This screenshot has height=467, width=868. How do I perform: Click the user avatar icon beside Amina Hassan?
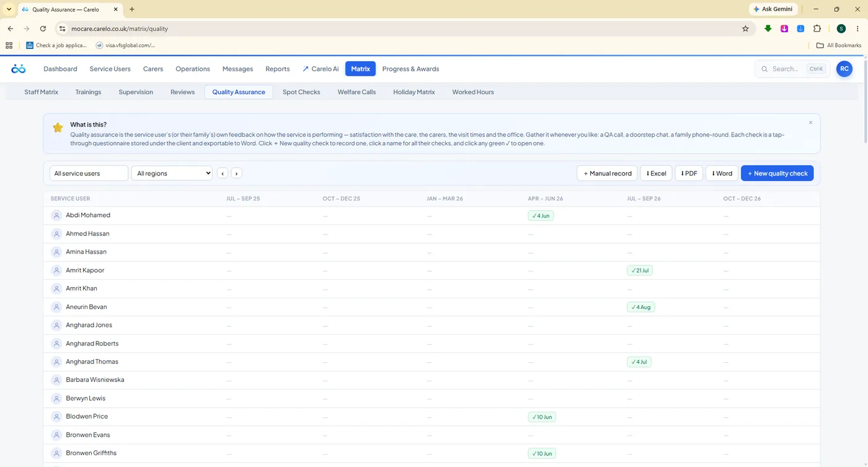pos(56,252)
